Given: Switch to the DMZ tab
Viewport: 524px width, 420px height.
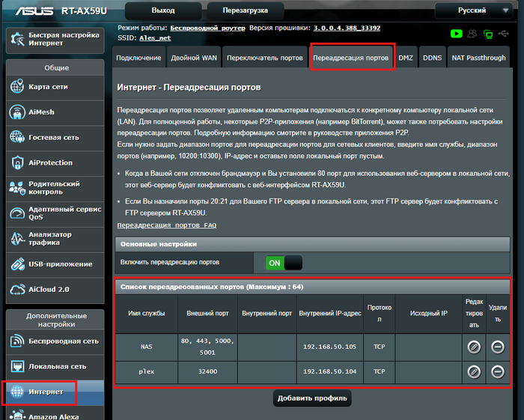Looking at the screenshot, I should [x=406, y=58].
